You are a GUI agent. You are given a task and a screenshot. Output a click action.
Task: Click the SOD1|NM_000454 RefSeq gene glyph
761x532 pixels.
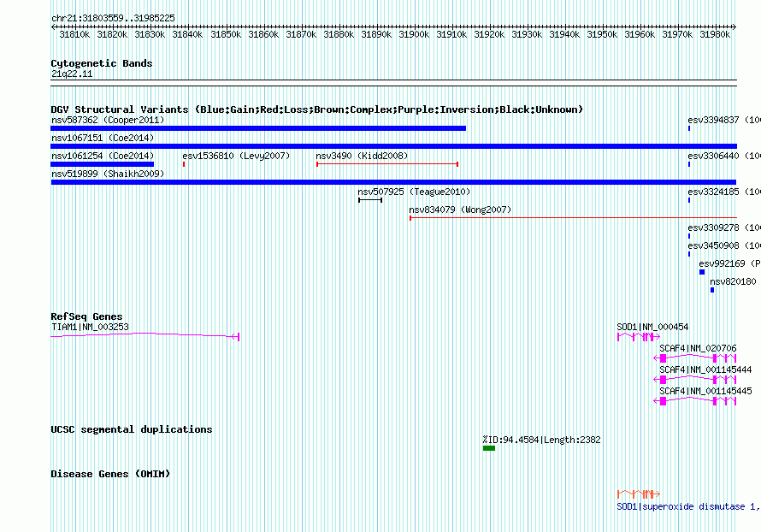(x=638, y=337)
